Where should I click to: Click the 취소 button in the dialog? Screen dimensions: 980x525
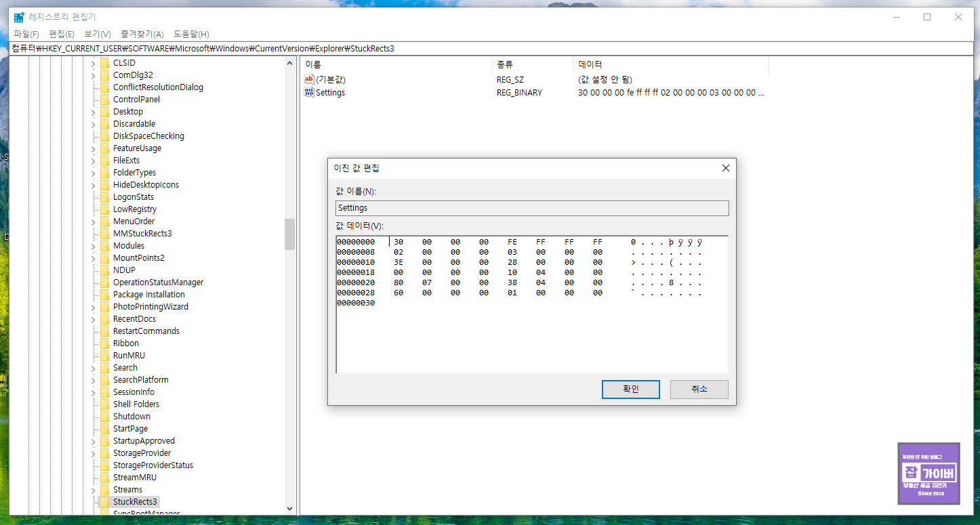tap(699, 390)
